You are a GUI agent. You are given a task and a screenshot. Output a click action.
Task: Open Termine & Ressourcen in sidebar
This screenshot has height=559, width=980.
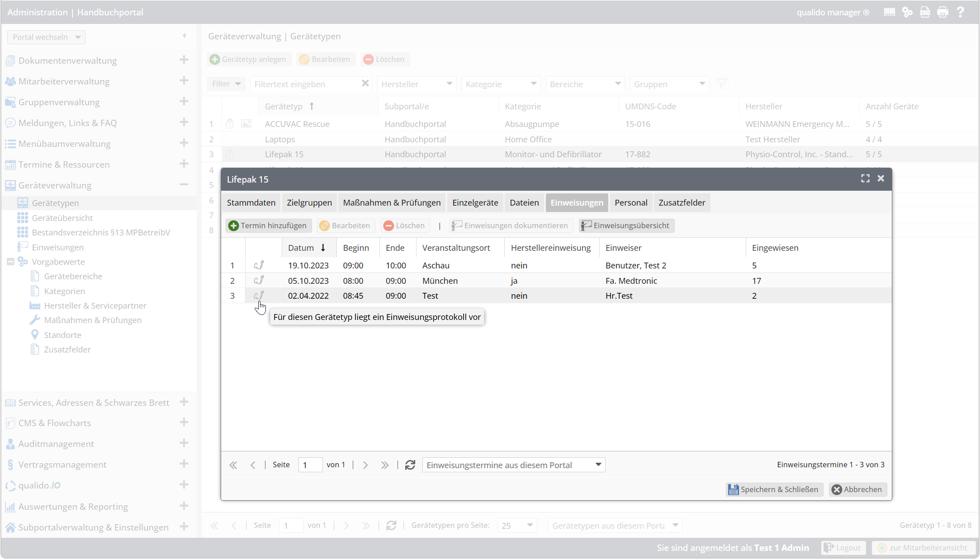pyautogui.click(x=64, y=164)
